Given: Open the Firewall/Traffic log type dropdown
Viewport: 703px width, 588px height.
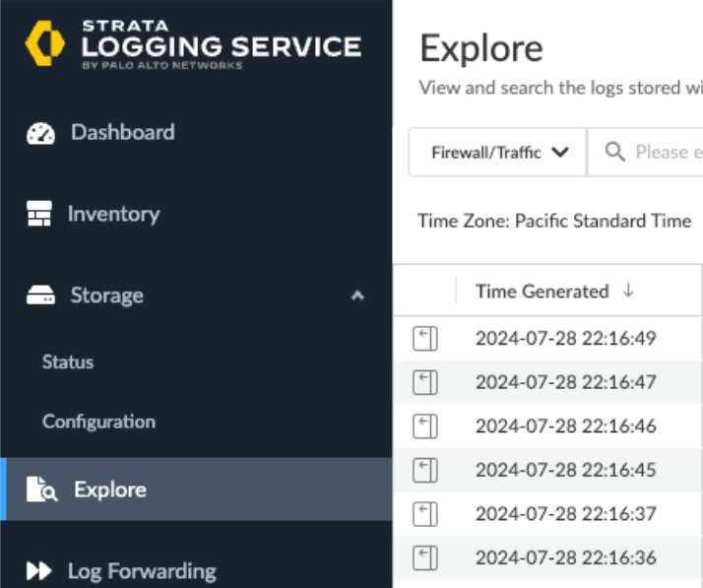Looking at the screenshot, I should coord(499,153).
